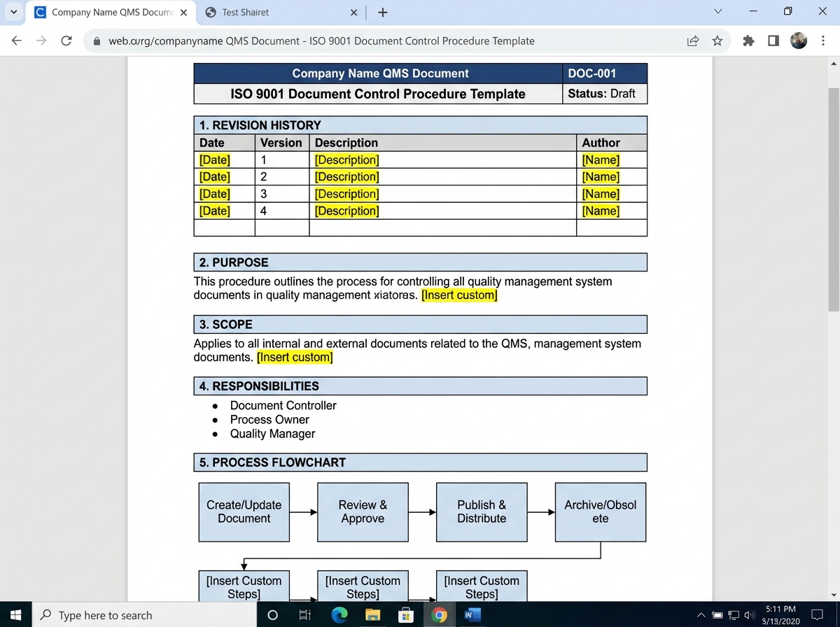Screen dimensions: 840x627
Task: Open the profile avatar menu
Action: 799,41
